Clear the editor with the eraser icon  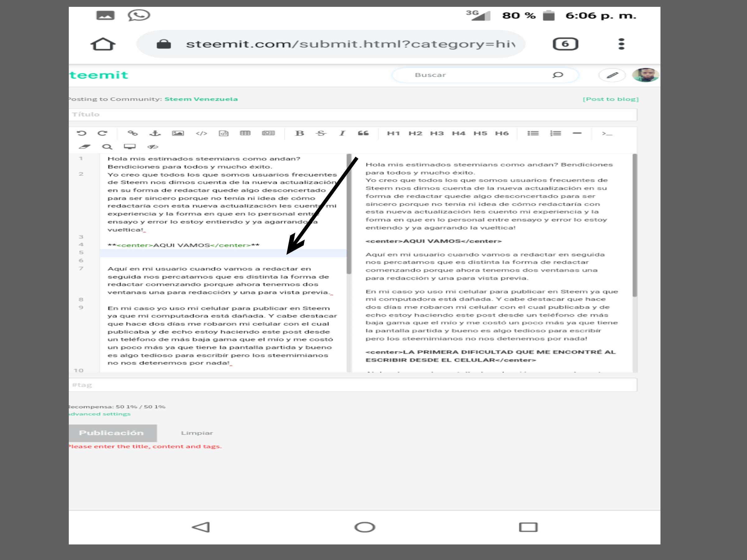click(x=84, y=147)
